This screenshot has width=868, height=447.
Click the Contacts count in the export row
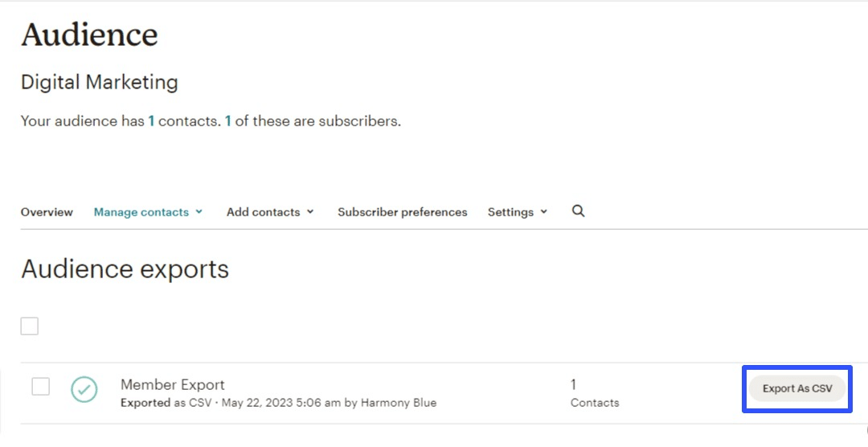coord(595,393)
